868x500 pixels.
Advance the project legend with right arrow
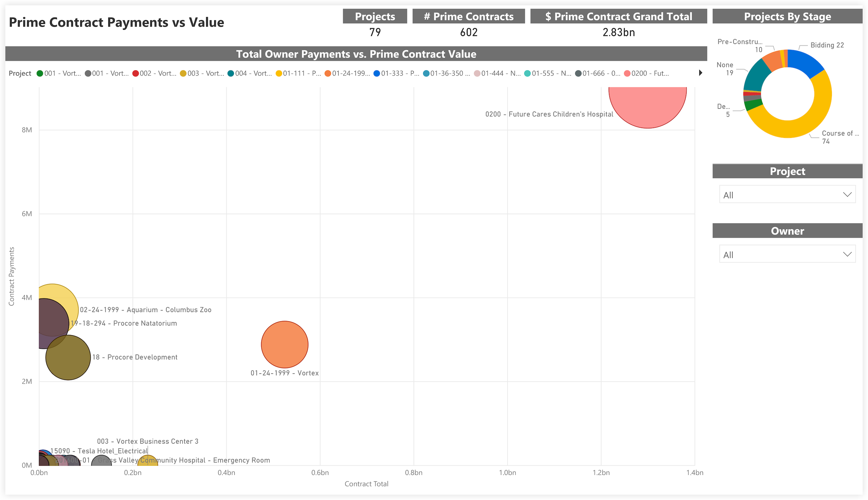coord(700,73)
